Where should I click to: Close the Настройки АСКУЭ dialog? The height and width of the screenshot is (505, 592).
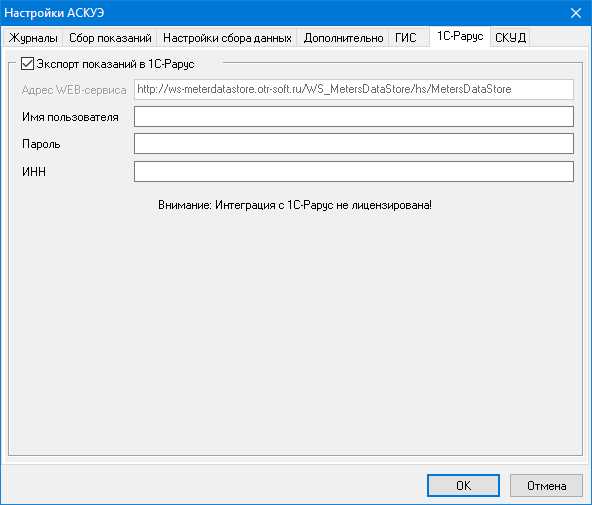click(x=576, y=13)
